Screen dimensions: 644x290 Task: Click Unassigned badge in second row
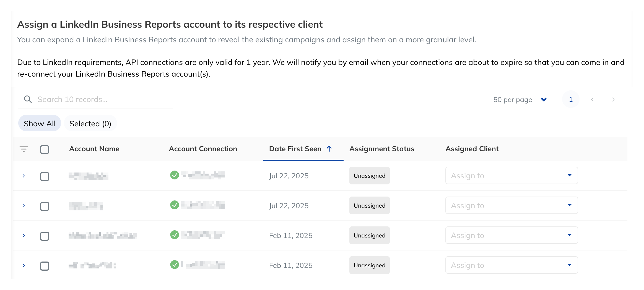pos(369,205)
